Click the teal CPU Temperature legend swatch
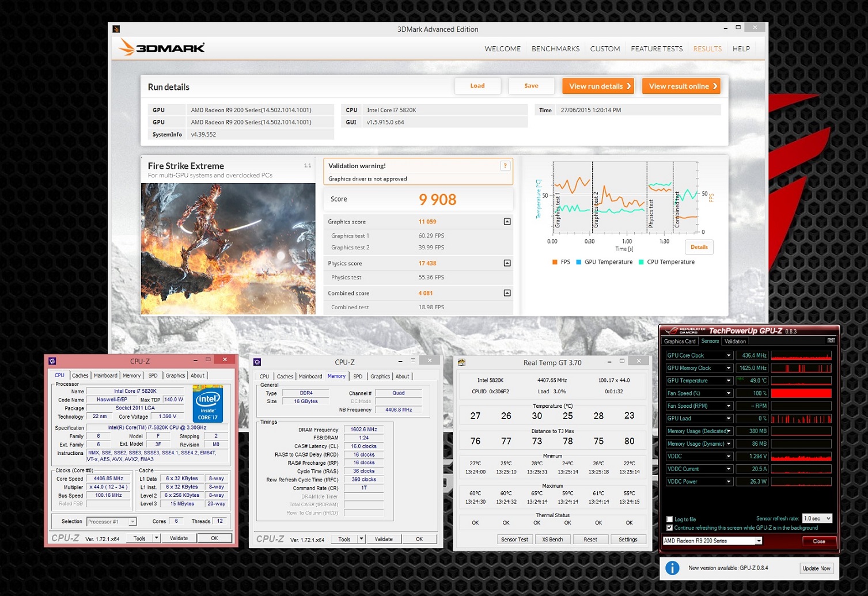 pyautogui.click(x=641, y=262)
